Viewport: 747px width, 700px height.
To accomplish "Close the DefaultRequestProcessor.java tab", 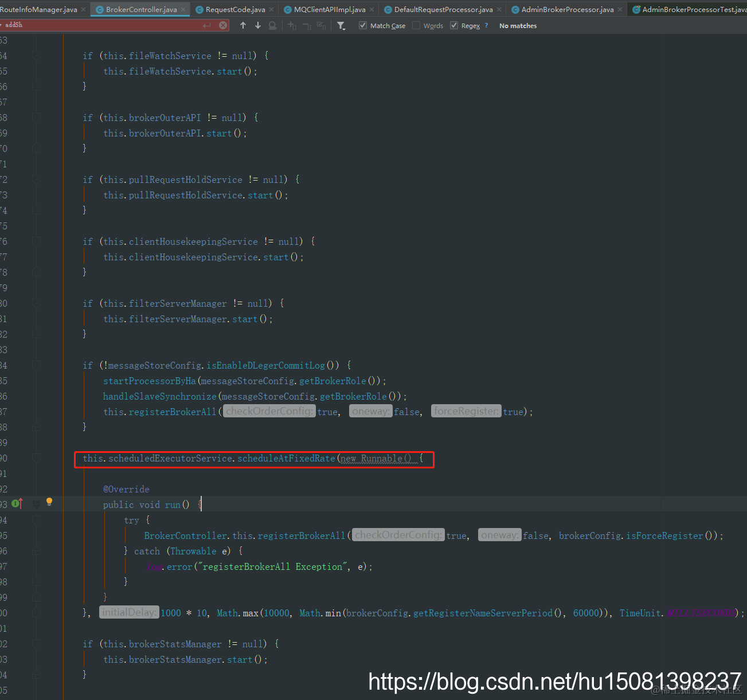I will coord(499,9).
